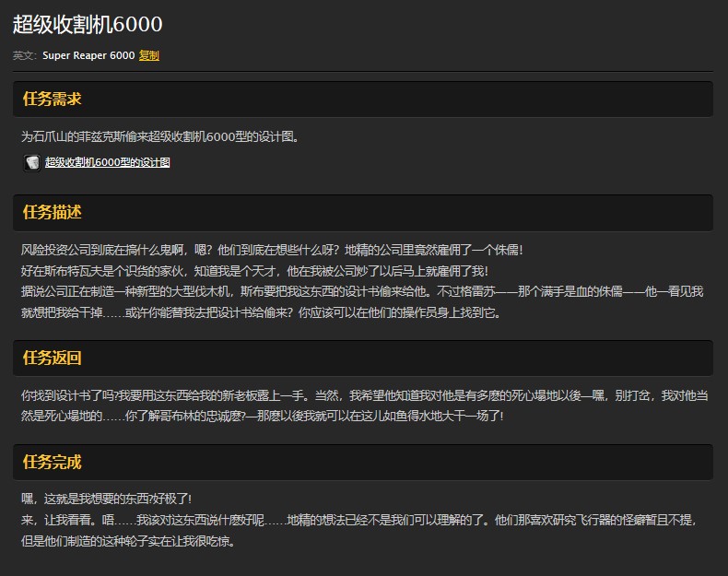Open the 超级收割机6000型的设计图 item link
The image size is (728, 576).
pos(107,162)
